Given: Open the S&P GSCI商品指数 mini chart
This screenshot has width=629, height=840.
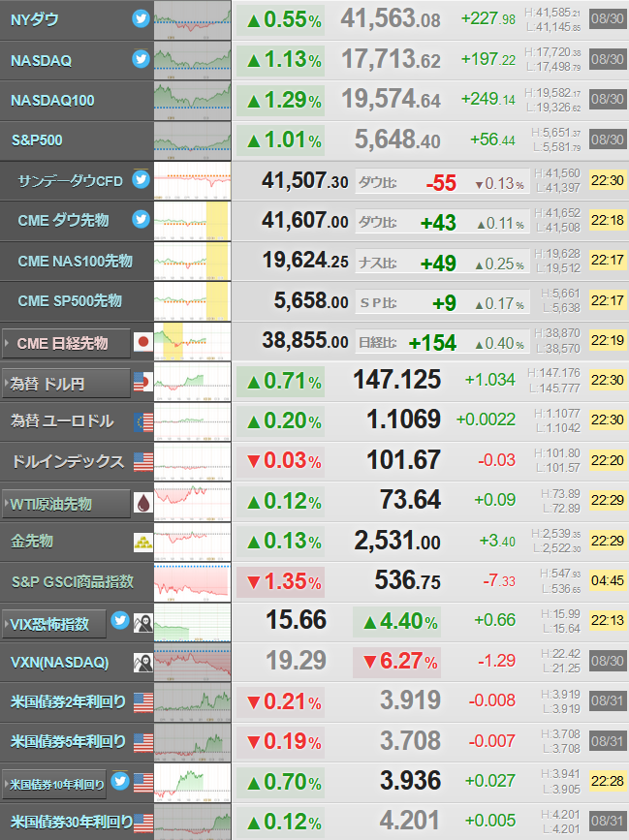Looking at the screenshot, I should click(192, 582).
